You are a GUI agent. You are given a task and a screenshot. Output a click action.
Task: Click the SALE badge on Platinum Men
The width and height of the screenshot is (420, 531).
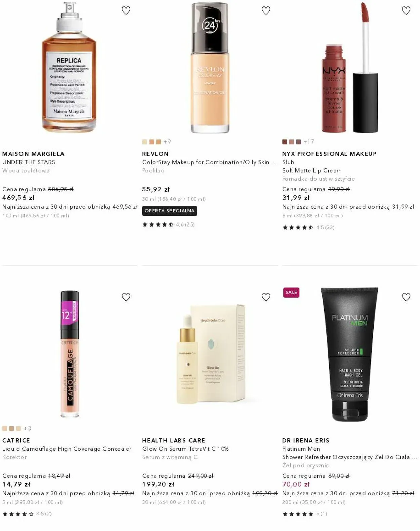point(291,292)
